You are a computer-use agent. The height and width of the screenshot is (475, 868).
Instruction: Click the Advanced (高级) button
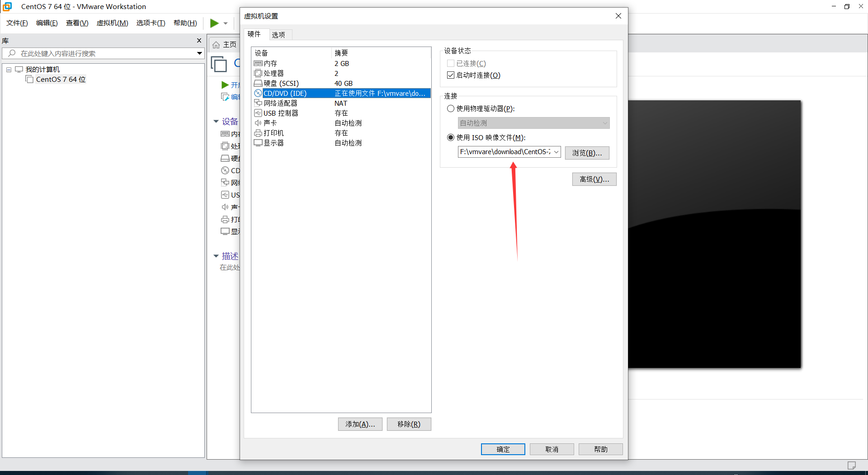[594, 179]
